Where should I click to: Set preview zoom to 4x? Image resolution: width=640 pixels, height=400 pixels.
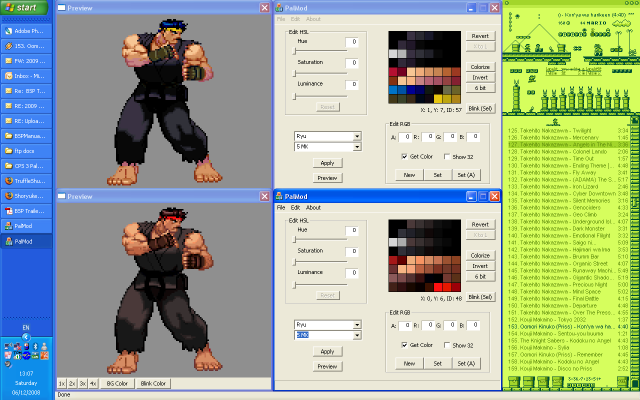93,383
